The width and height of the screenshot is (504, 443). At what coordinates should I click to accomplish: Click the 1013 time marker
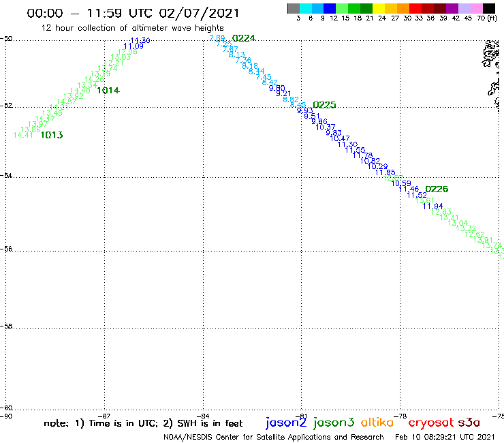click(52, 135)
